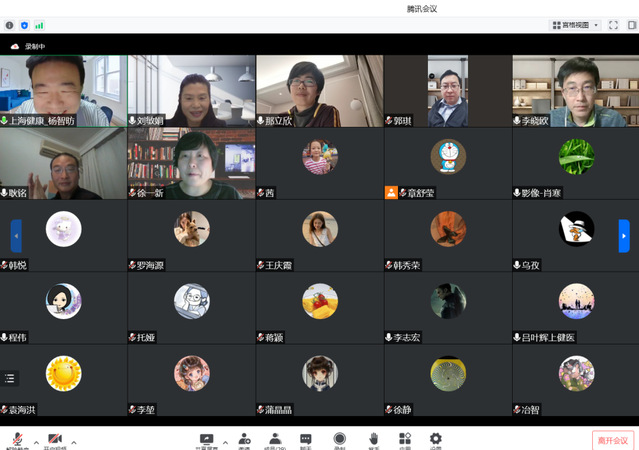Select 刘敏娟's video thumbnail

191,90
